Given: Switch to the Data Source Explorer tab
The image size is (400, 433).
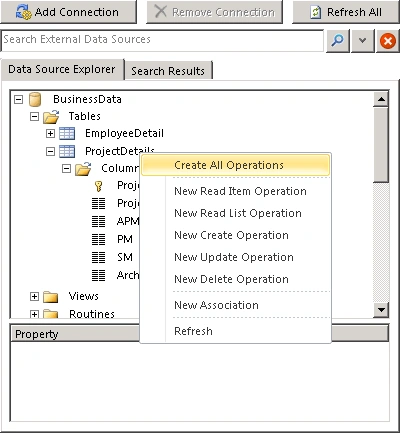Looking at the screenshot, I should click(62, 69).
